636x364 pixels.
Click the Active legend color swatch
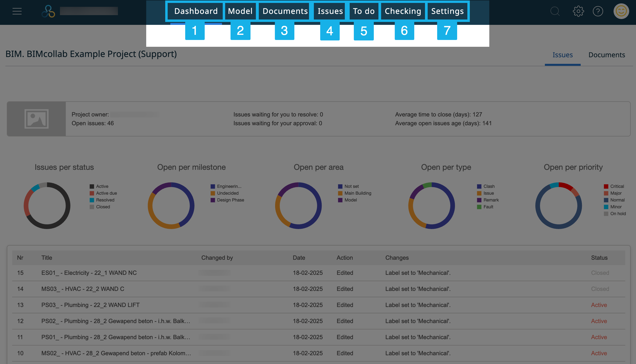92,186
